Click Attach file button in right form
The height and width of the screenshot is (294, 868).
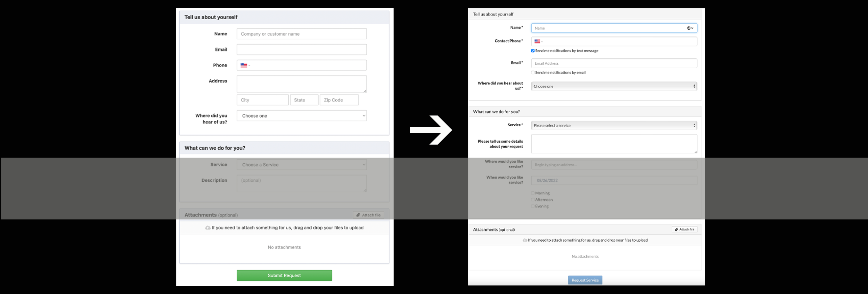coord(684,229)
